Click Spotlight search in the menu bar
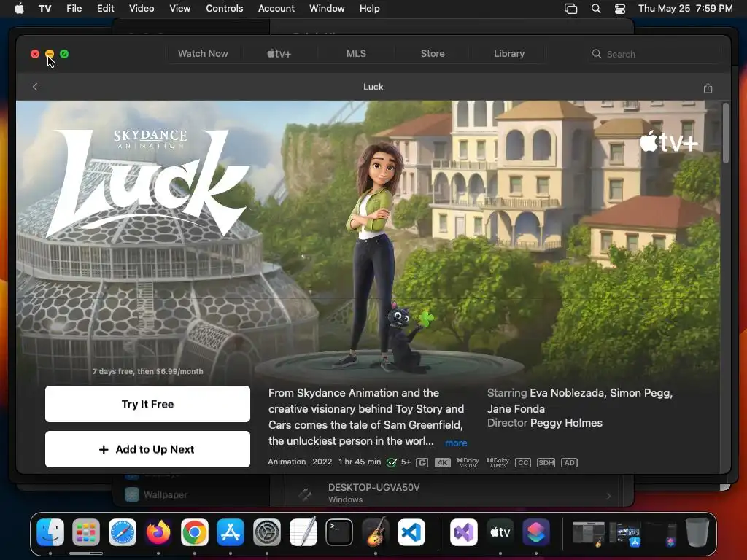 click(596, 9)
